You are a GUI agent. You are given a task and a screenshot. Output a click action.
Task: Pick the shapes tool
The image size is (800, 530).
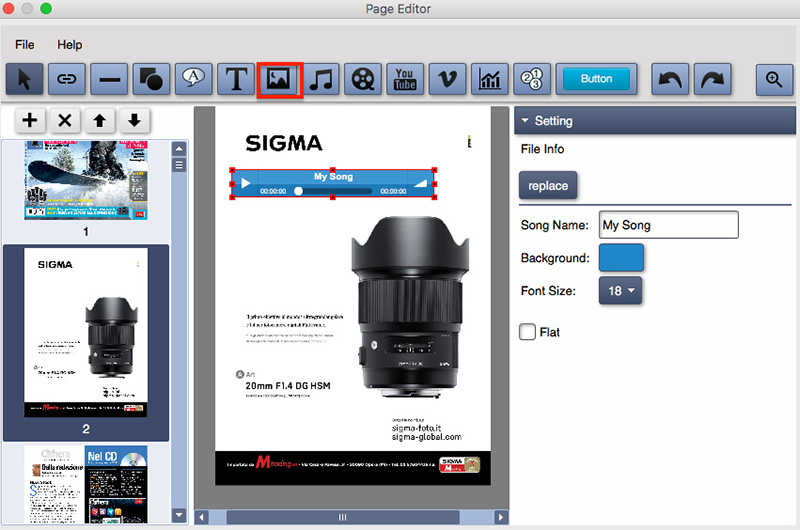pos(151,79)
